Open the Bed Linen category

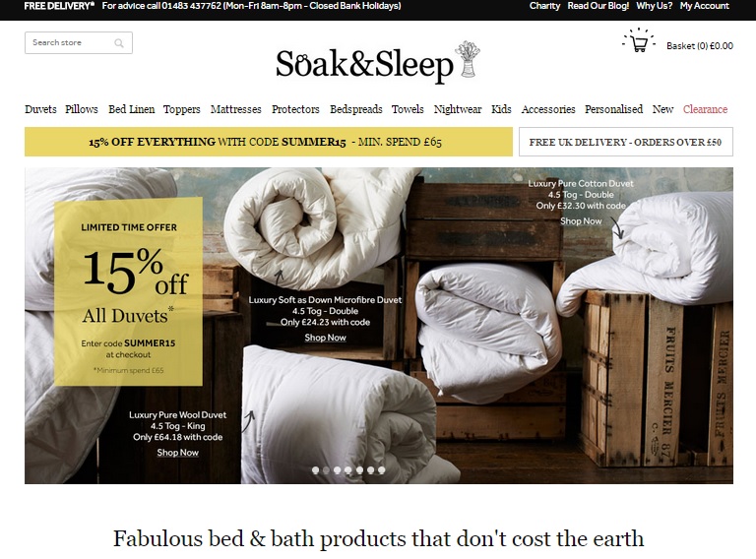132,109
